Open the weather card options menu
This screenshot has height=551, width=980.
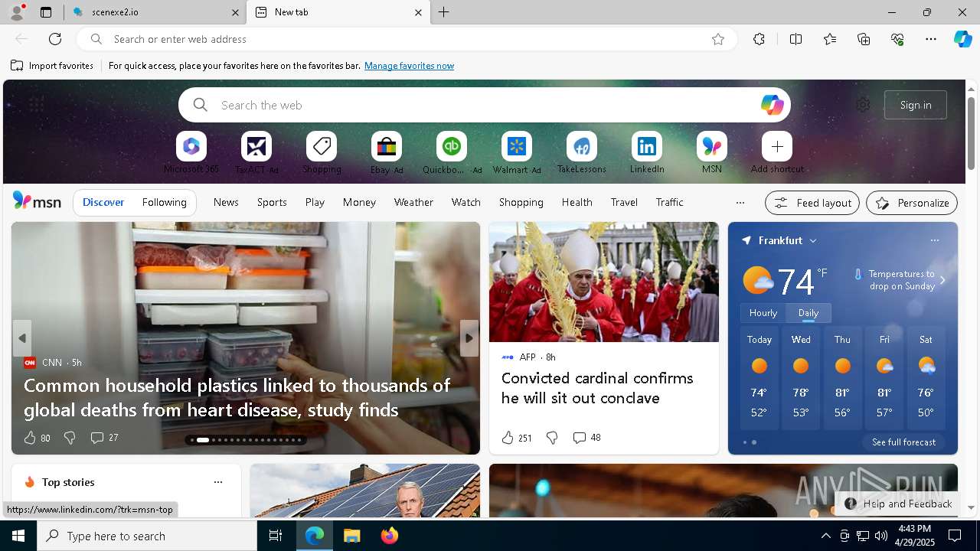(x=935, y=240)
